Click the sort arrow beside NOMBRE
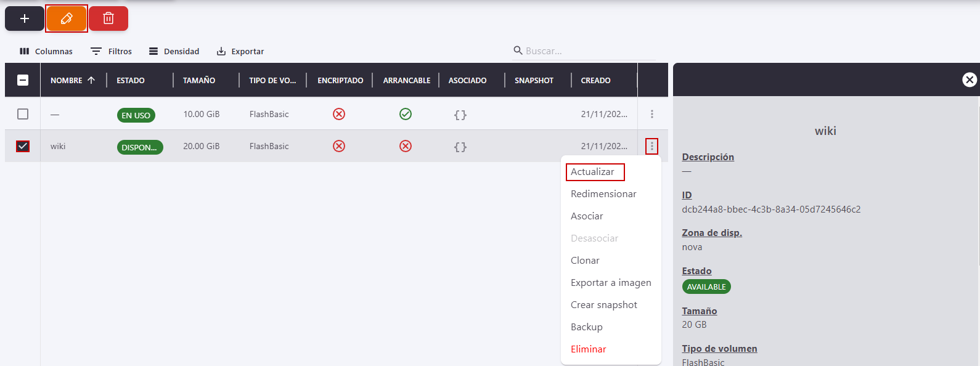The height and width of the screenshot is (366, 980). [91, 80]
